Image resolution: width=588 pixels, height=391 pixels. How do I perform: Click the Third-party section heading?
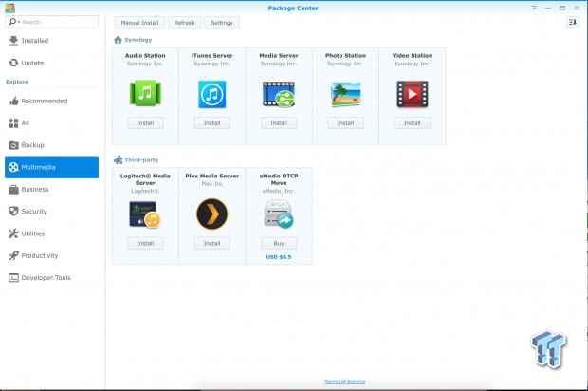tap(141, 159)
